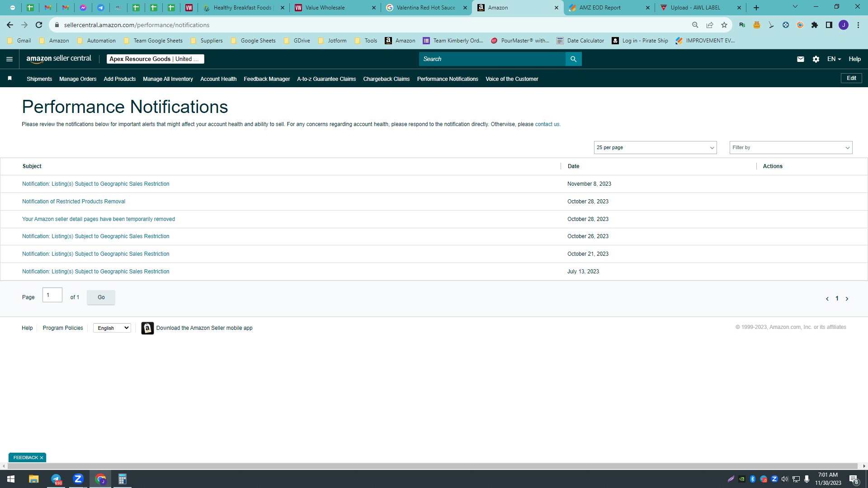Open Add Products page
Image resolution: width=868 pixels, height=488 pixels.
coord(120,79)
